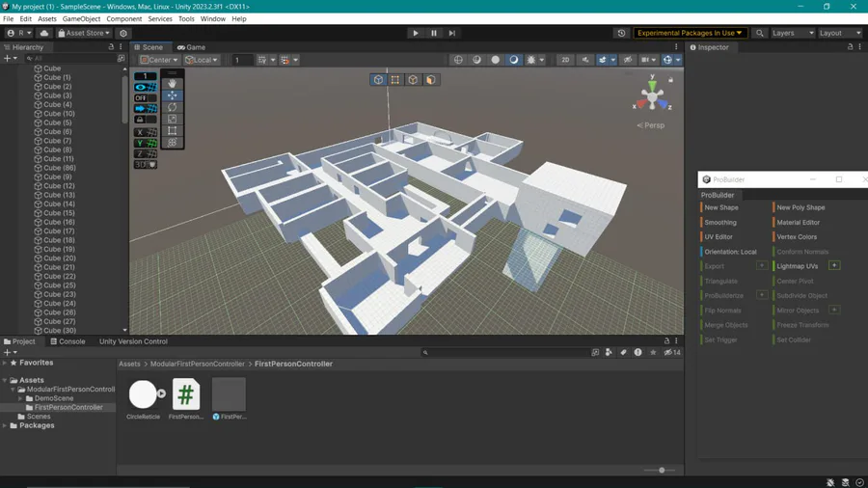Open the Inspector panel lock icon
The height and width of the screenshot is (488, 868).
click(x=851, y=47)
